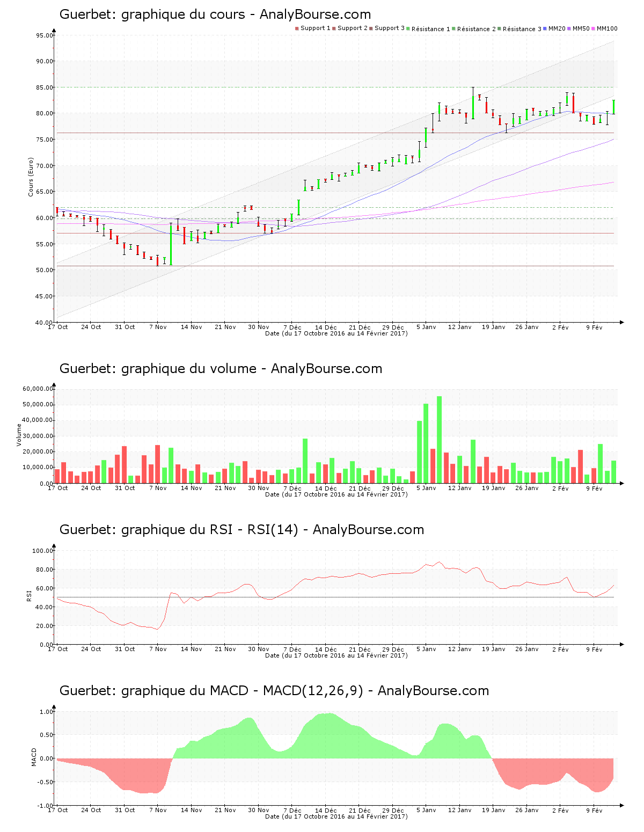Image resolution: width=644 pixels, height=832 pixels.
Task: Select the Support 3 legend label
Action: tap(390, 28)
